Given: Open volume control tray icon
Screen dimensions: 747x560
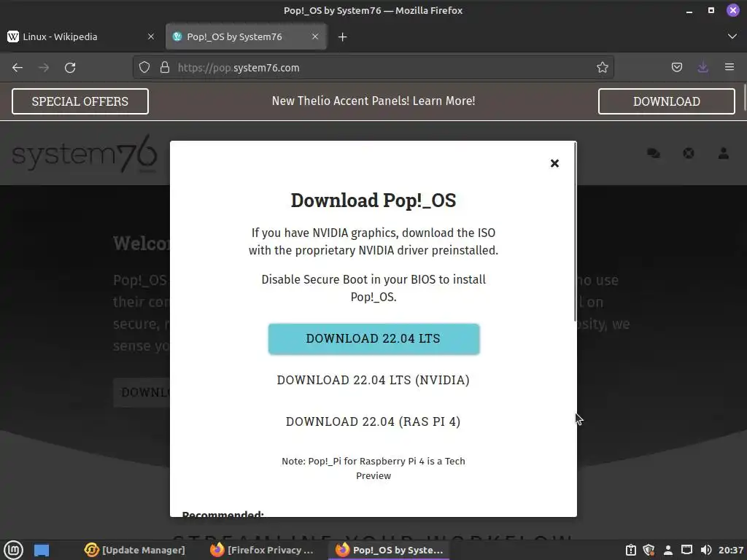Looking at the screenshot, I should tap(706, 550).
